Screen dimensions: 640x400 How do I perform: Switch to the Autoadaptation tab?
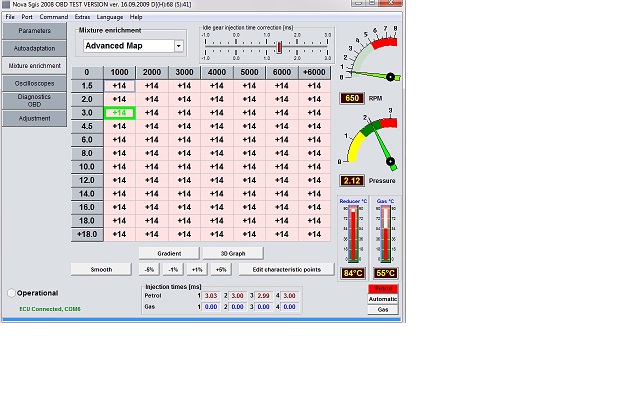(x=34, y=48)
